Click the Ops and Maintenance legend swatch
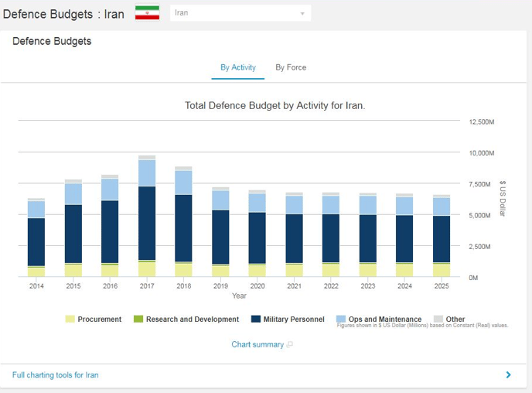Screen dimensions: 532x393 pos(341,320)
